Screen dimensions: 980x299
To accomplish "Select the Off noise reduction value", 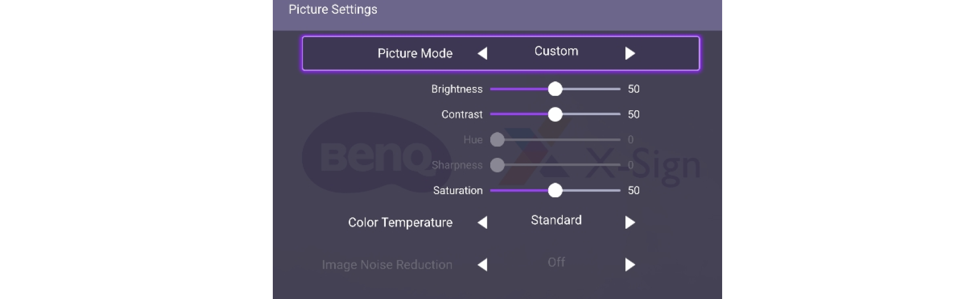I will pos(556,262).
